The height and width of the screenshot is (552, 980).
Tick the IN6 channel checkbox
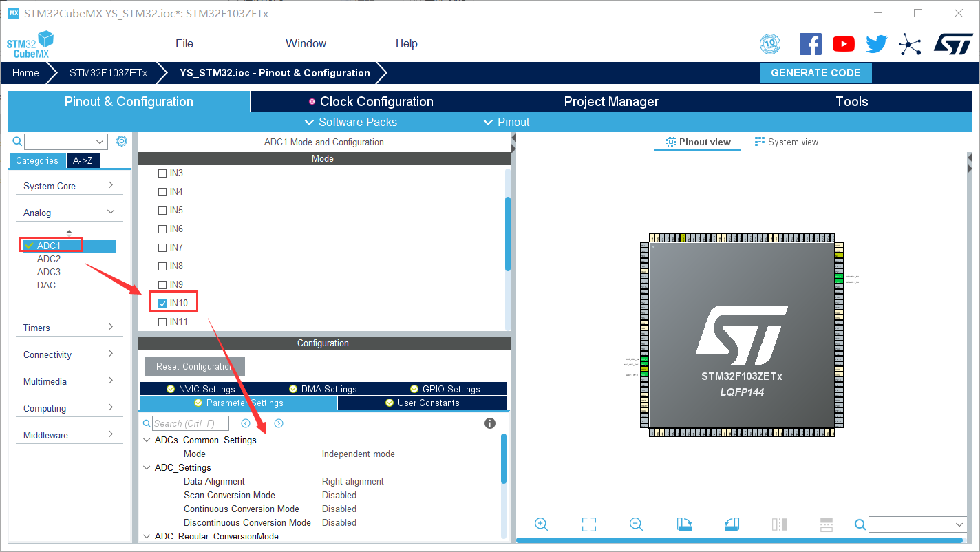[162, 229]
